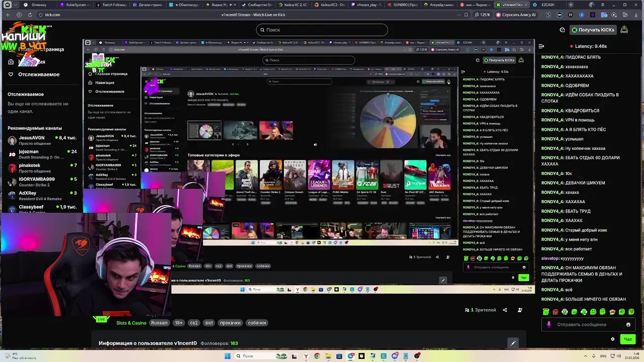Image resolution: width=644 pixels, height=362 pixels.
Task: Select the 18+ tag
Action: pos(179,323)
